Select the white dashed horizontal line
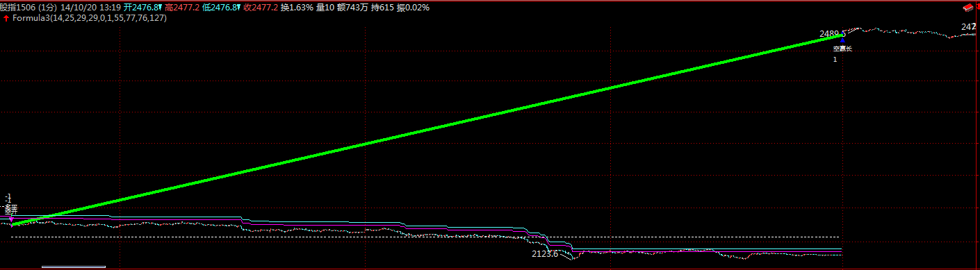The width and height of the screenshot is (980, 270). (x=426, y=237)
